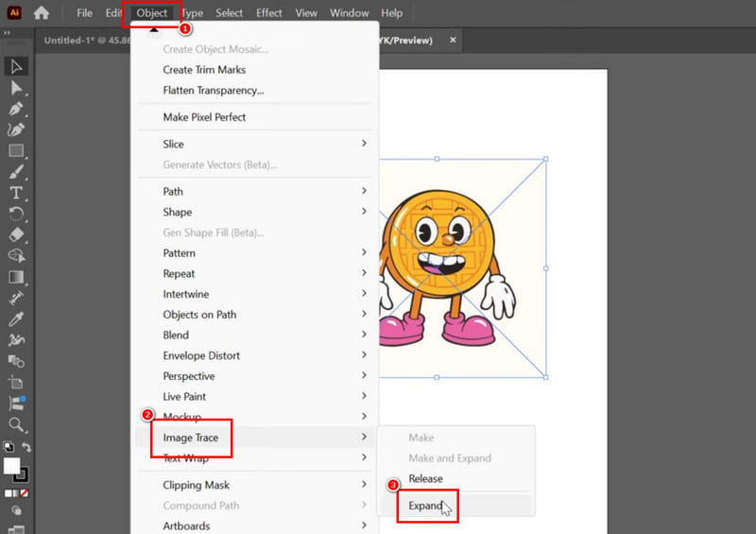Close the Untitled-1 document tab
Viewport: 756px width, 534px height.
click(453, 41)
